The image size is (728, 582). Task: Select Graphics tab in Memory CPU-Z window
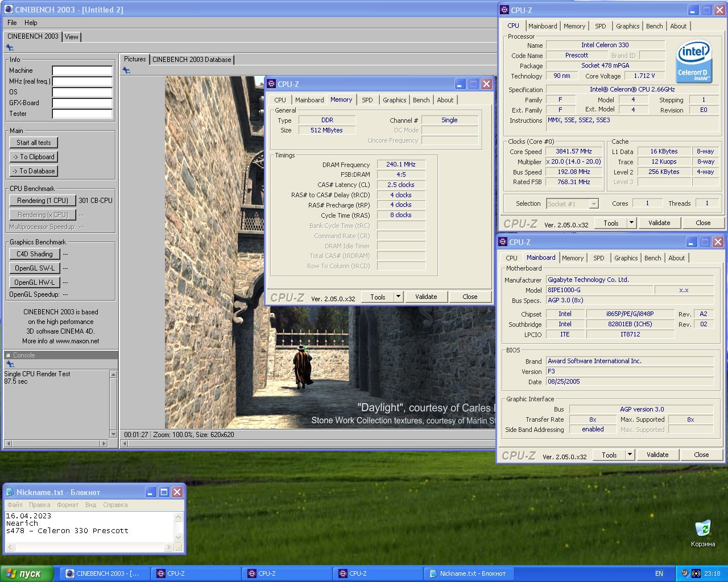point(395,100)
